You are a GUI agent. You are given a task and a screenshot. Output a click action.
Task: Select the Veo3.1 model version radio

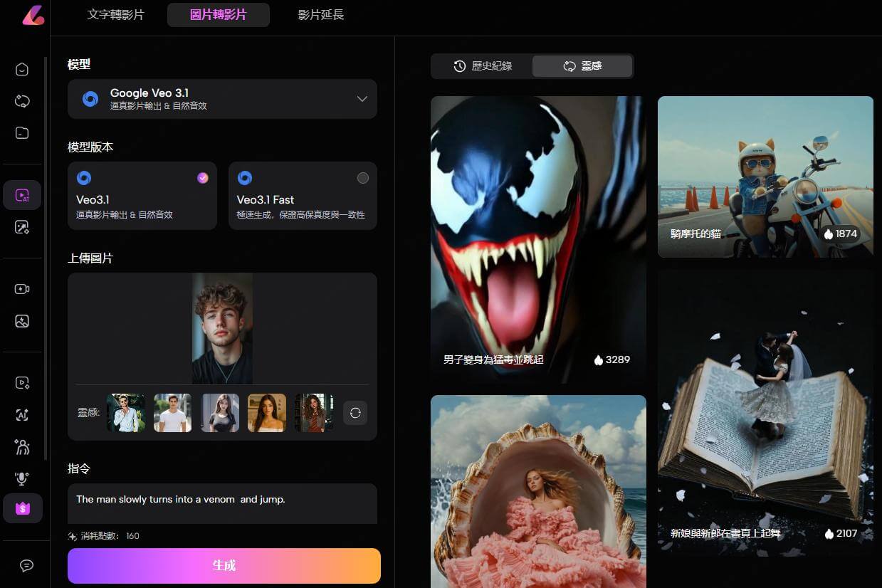tap(203, 178)
